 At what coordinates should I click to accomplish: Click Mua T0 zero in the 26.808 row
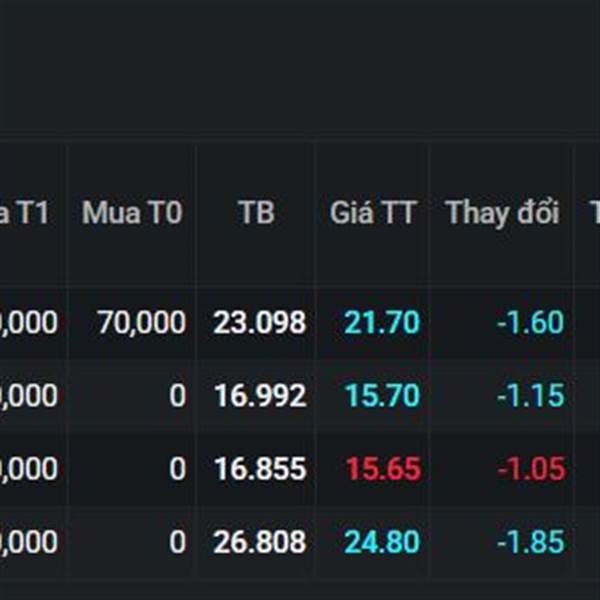pos(177,543)
